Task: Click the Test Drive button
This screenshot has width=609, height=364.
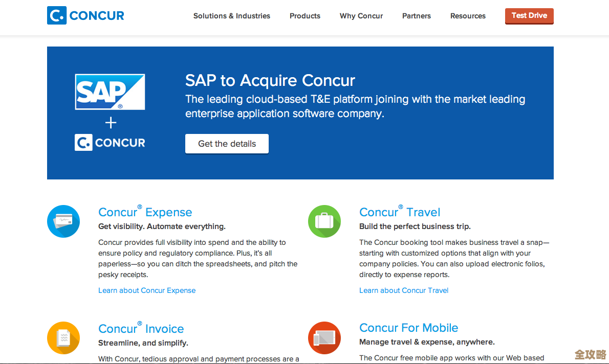Action: pyautogui.click(x=529, y=16)
